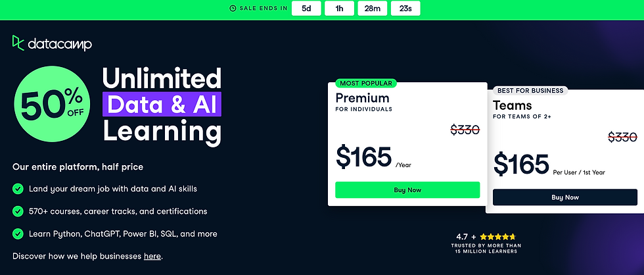
Task: Click the 50% OFF green circle badge
Action: (x=52, y=103)
